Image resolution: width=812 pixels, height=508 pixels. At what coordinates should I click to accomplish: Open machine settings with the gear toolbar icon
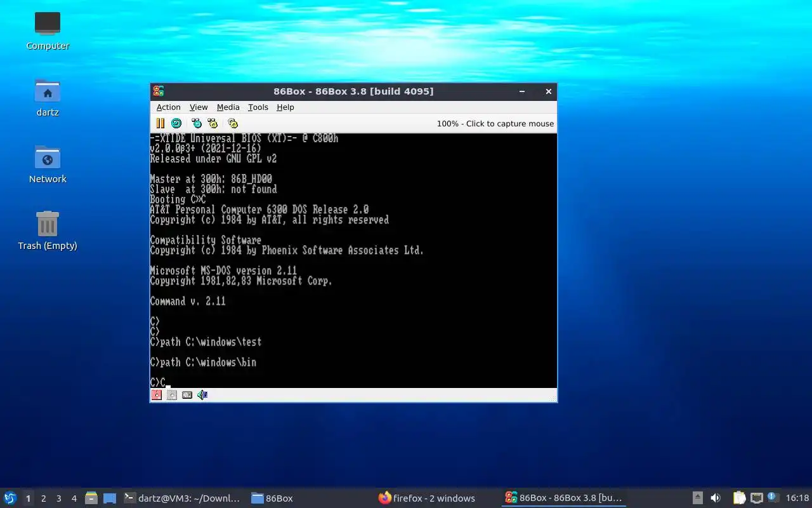[233, 123]
